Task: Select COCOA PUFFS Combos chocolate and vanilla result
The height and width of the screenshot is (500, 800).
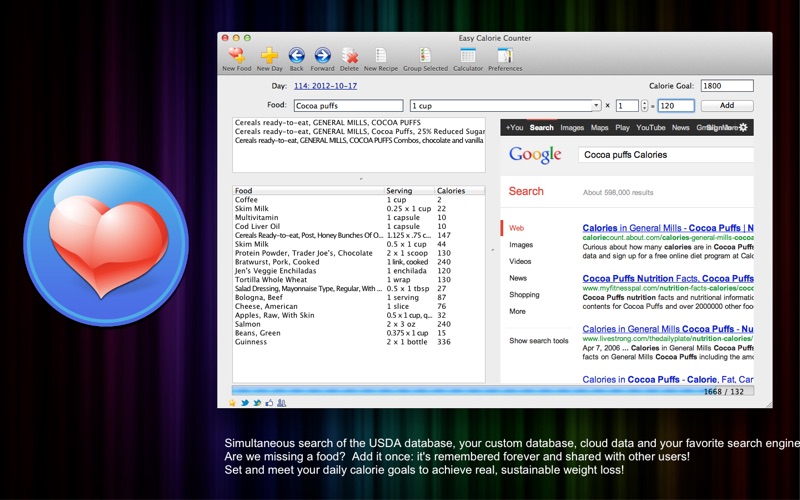Action: pyautogui.click(x=359, y=140)
